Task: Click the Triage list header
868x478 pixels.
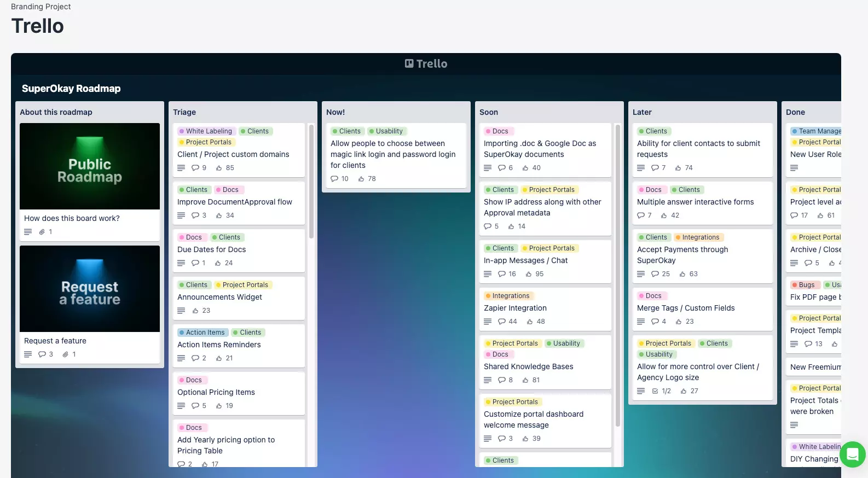Action: pyautogui.click(x=184, y=112)
